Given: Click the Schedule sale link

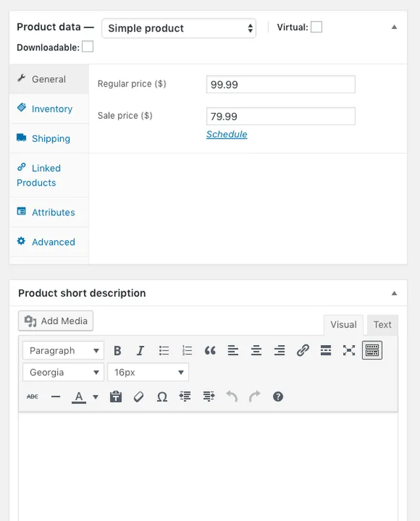Looking at the screenshot, I should point(226,135).
